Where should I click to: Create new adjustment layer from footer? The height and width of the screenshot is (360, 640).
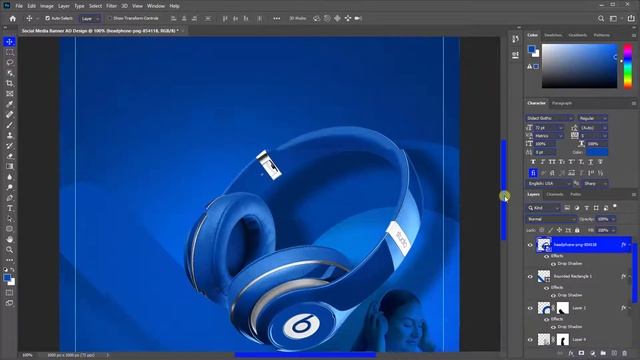click(x=592, y=353)
